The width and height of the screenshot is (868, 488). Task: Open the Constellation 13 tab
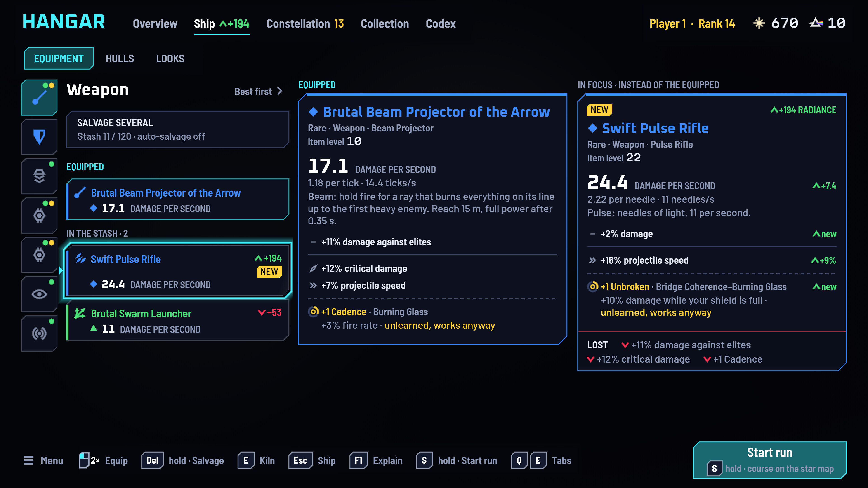(305, 24)
